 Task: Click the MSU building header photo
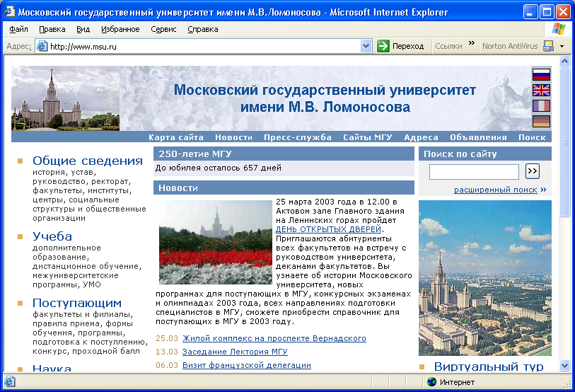tap(65, 98)
